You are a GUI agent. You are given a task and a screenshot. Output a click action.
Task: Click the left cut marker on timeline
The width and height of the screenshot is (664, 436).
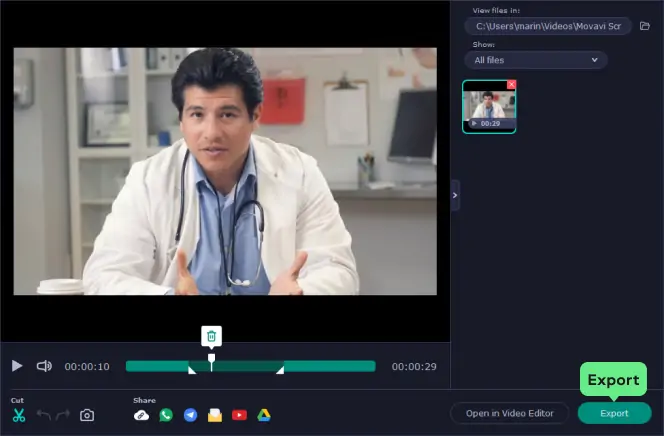(192, 370)
